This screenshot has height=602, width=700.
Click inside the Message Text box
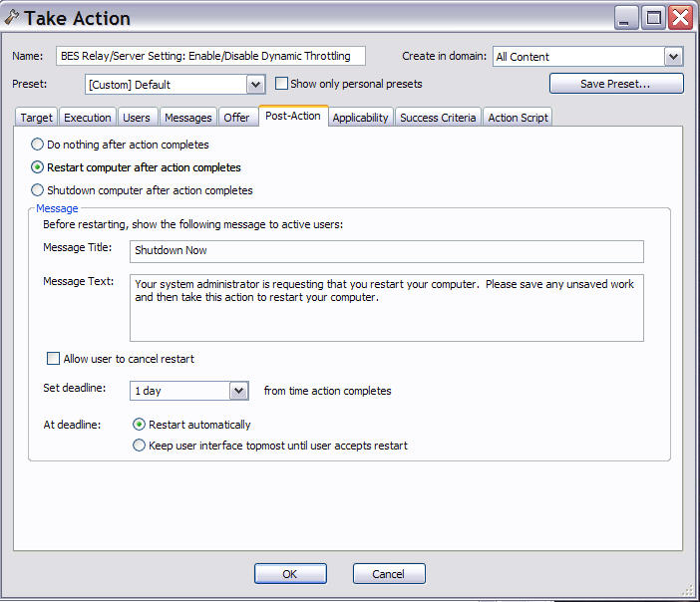387,307
